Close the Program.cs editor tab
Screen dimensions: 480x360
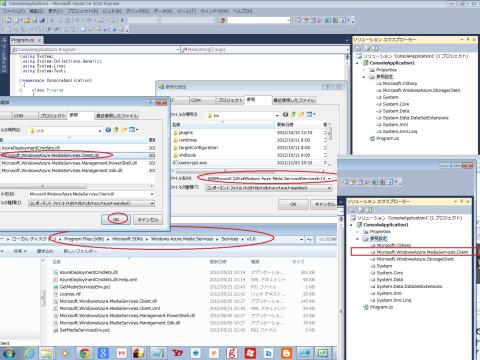(x=39, y=40)
